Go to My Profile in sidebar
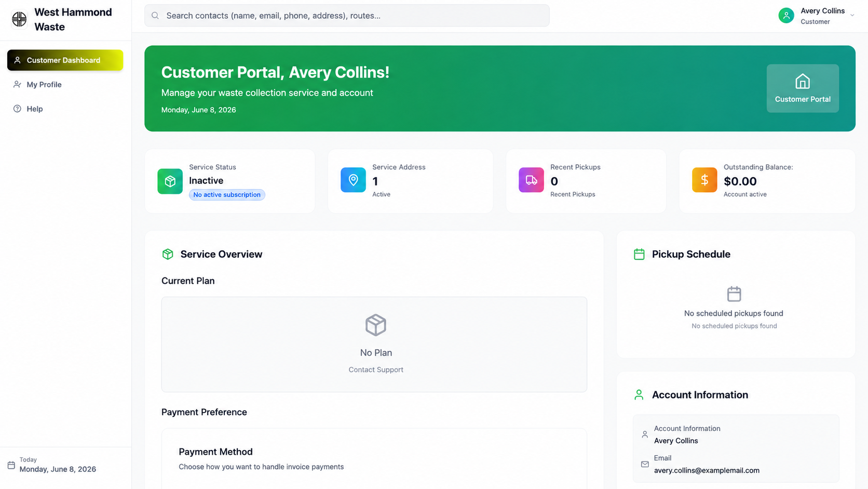This screenshot has width=868, height=489. click(65, 84)
